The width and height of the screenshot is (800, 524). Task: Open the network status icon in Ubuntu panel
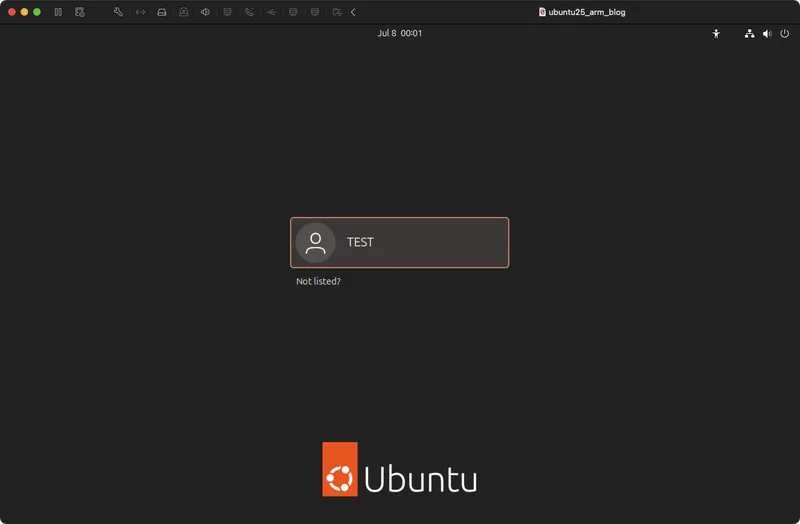749,34
